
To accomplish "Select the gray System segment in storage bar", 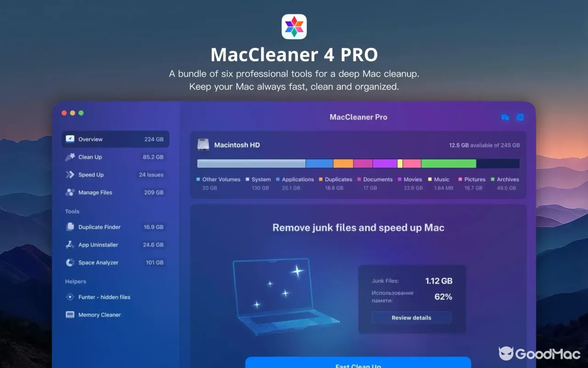I will (251, 163).
